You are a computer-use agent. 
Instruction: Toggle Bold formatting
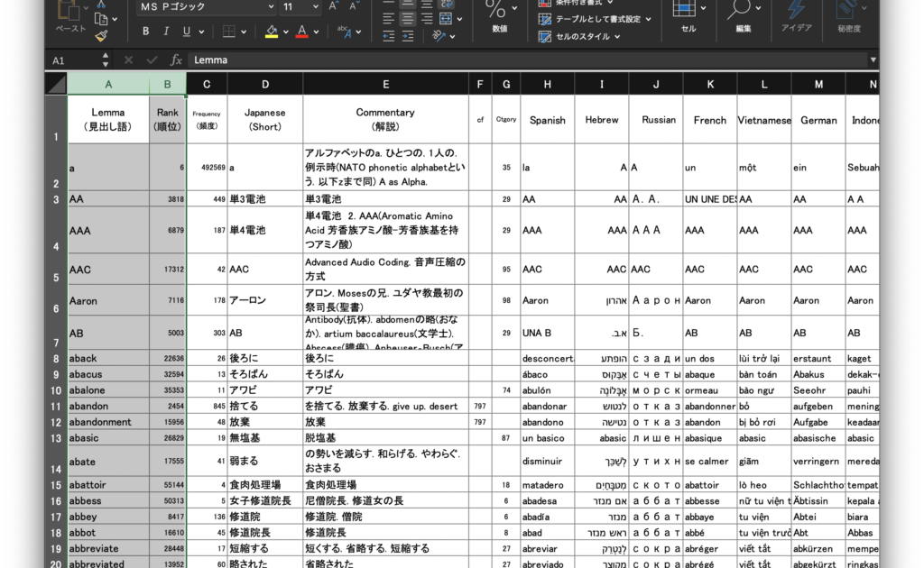(x=145, y=32)
